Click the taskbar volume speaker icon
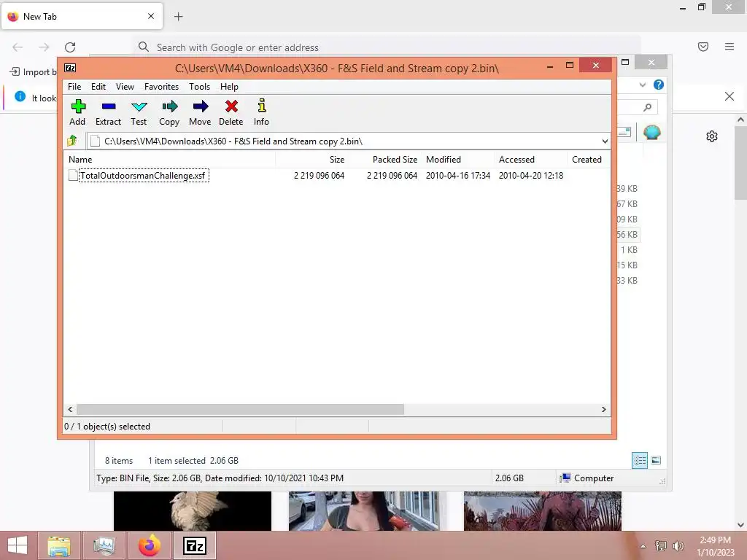This screenshot has height=560, width=747. pyautogui.click(x=678, y=546)
